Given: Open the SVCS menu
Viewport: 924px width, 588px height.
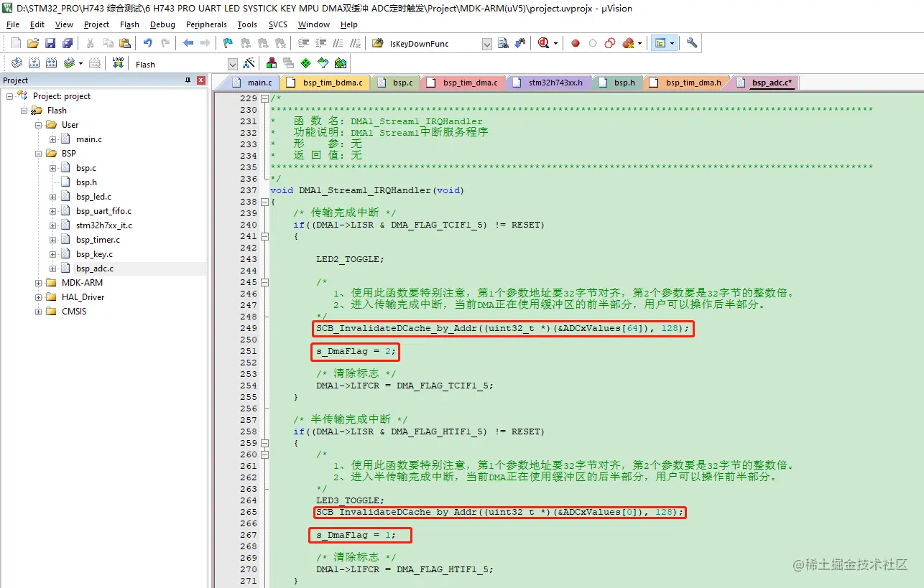Looking at the screenshot, I should coord(278,24).
